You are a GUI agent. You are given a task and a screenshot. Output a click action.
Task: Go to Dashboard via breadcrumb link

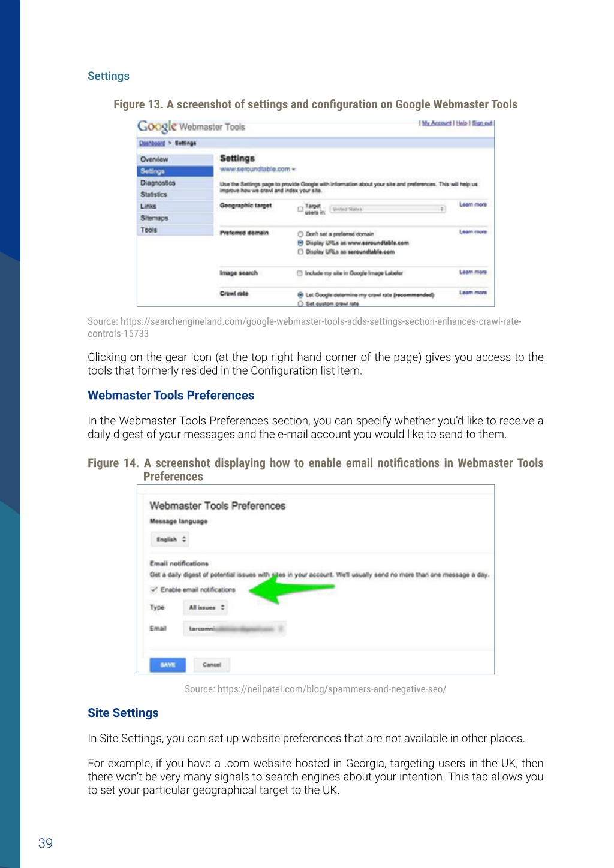pos(152,143)
